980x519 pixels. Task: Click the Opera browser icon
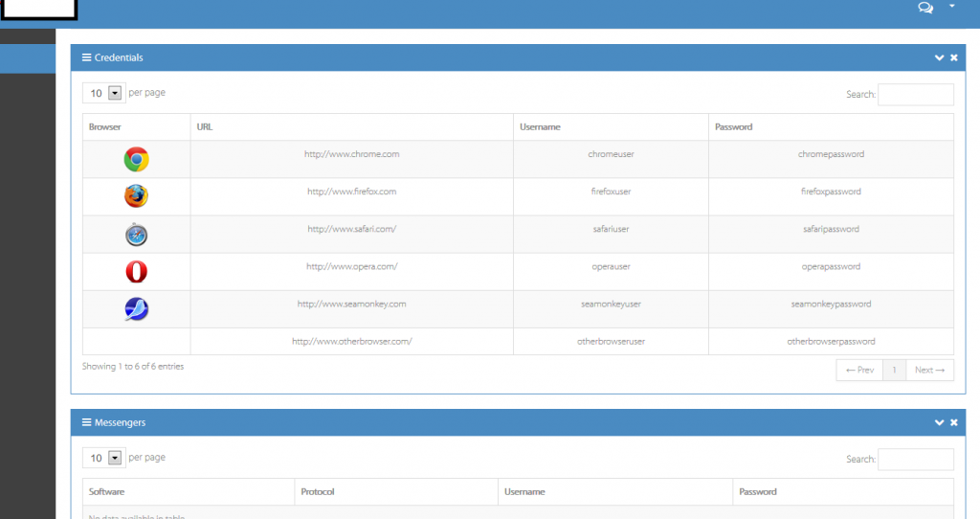136,272
